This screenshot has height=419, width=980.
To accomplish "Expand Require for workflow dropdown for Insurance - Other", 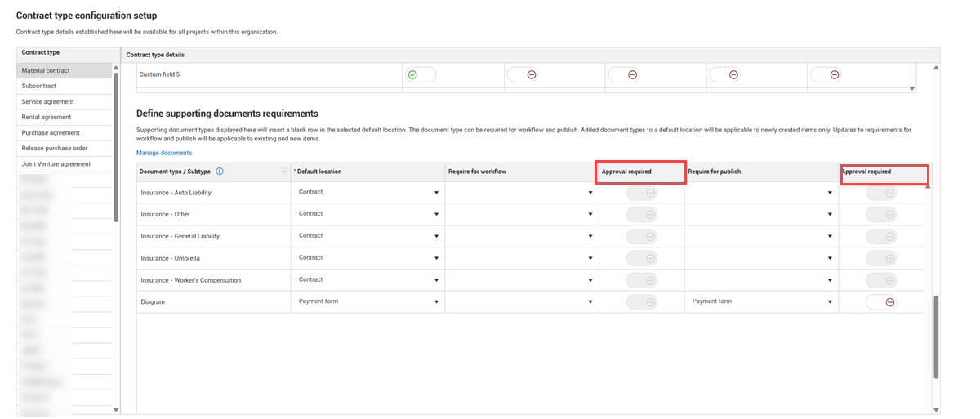I will tap(521, 215).
